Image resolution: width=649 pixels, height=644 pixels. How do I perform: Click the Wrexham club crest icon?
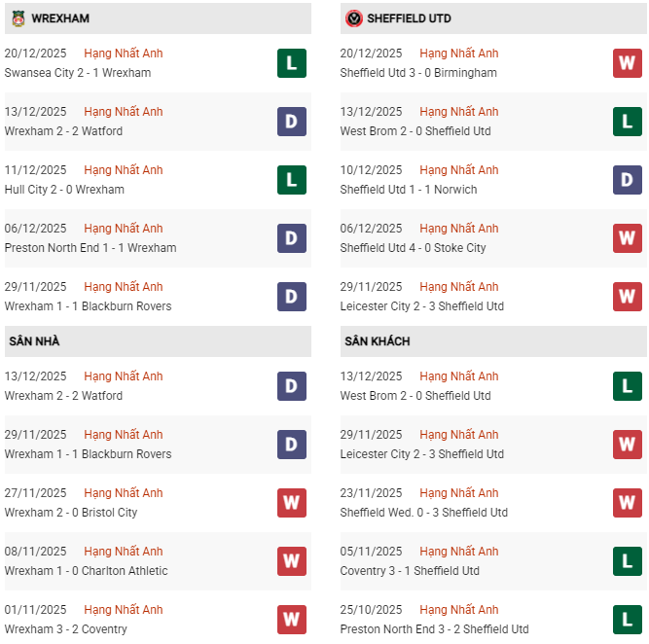[x=18, y=18]
